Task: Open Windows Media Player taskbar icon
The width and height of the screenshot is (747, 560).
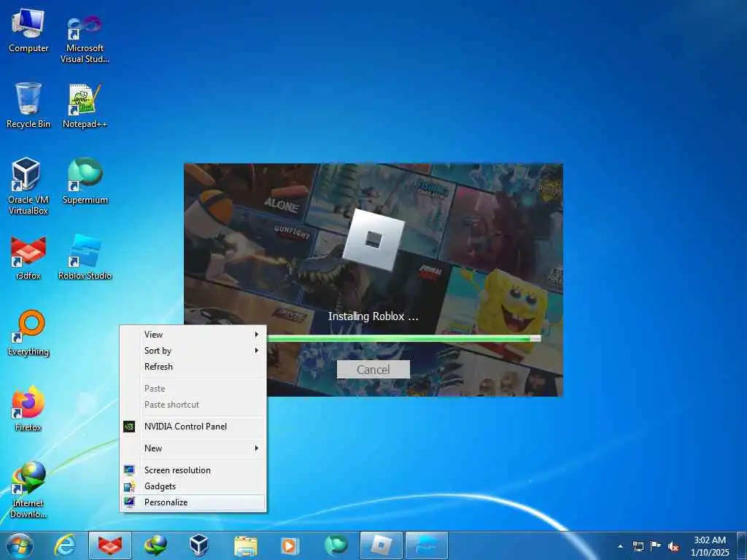Action: point(290,545)
